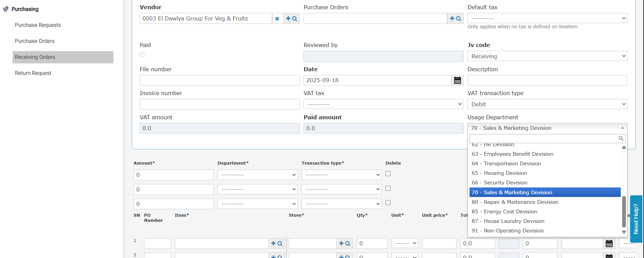Click store lookup icon in row 1
The height and width of the screenshot is (258, 644).
click(x=345, y=243)
